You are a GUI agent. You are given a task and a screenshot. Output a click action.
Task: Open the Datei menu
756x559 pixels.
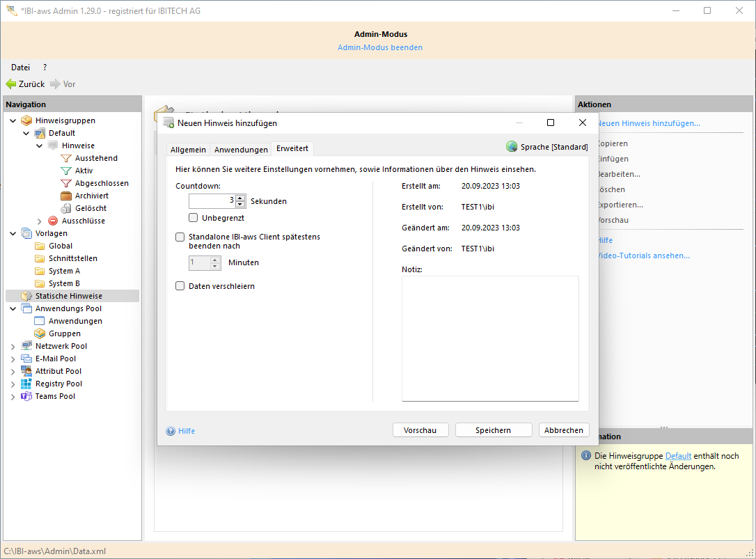20,68
